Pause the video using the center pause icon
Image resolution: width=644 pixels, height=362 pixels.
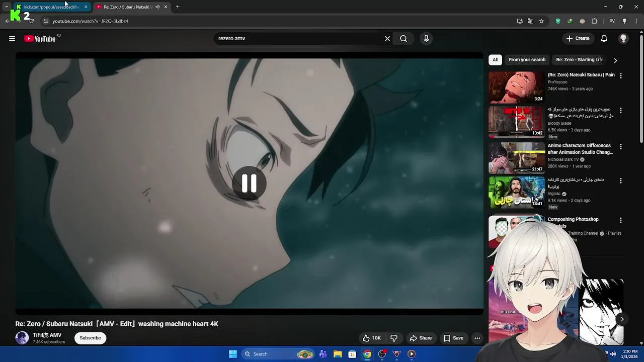249,184
